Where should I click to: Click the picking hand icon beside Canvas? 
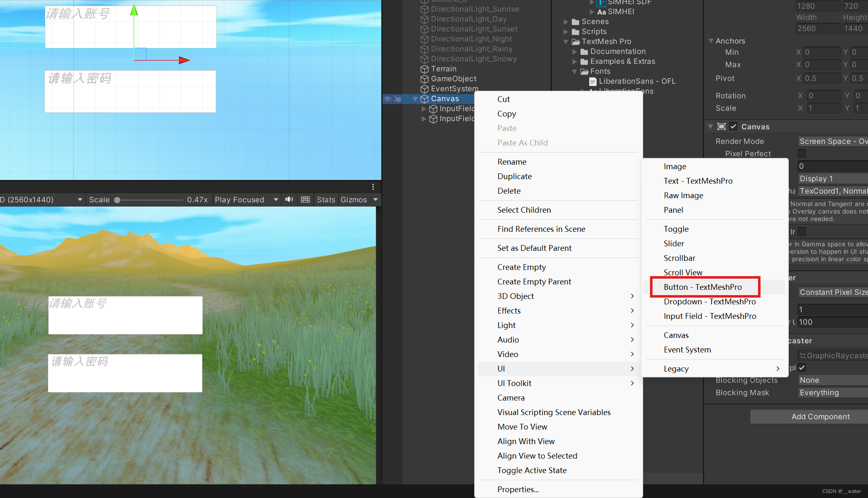(397, 99)
